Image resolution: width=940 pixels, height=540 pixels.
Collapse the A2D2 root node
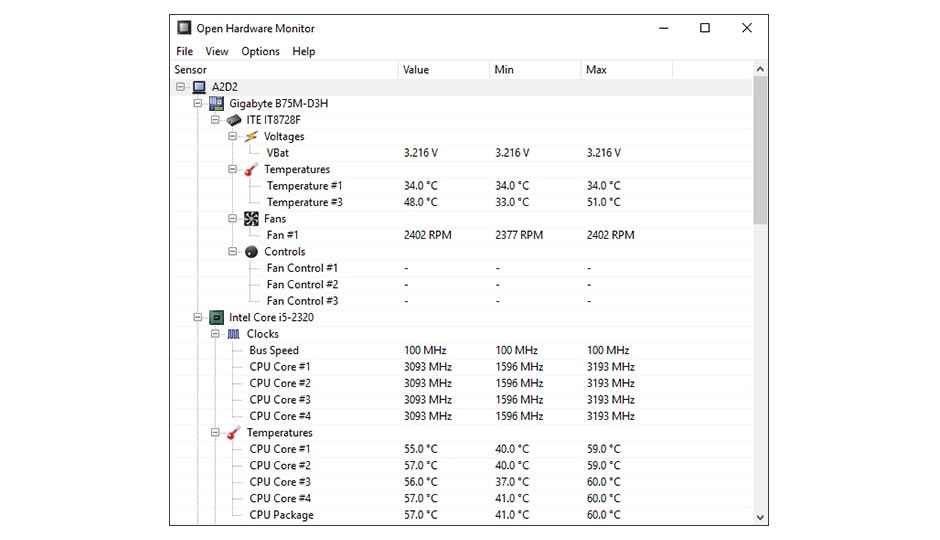coord(180,87)
